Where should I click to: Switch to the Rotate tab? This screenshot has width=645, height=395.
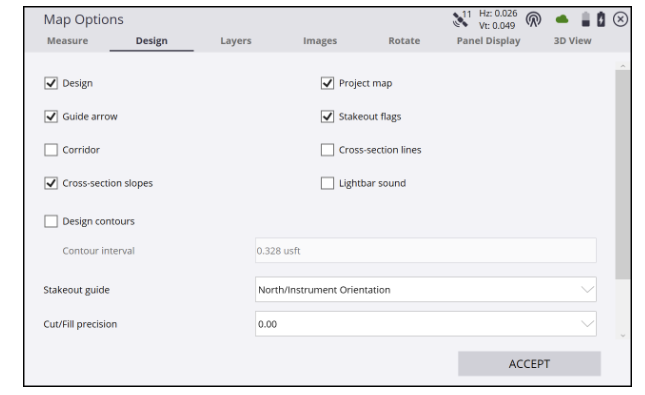point(404,41)
